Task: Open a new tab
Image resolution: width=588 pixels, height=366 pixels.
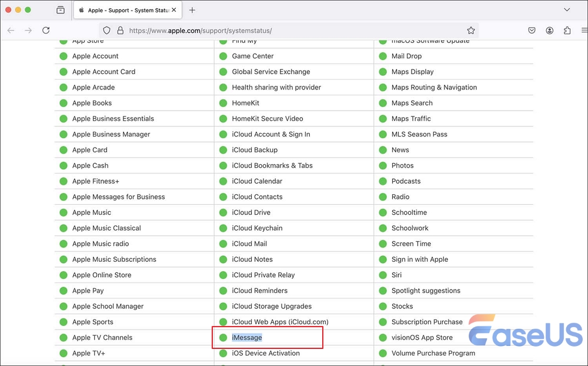Action: (x=192, y=10)
